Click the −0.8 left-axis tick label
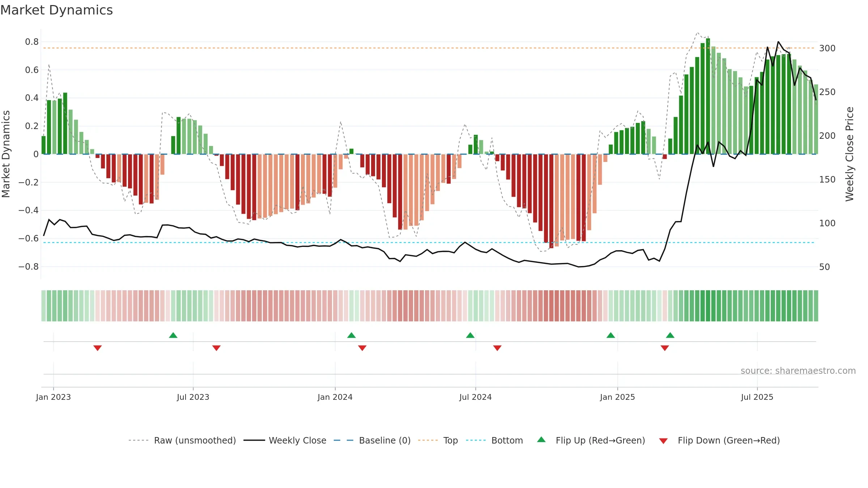The width and height of the screenshot is (868, 488). (x=29, y=267)
